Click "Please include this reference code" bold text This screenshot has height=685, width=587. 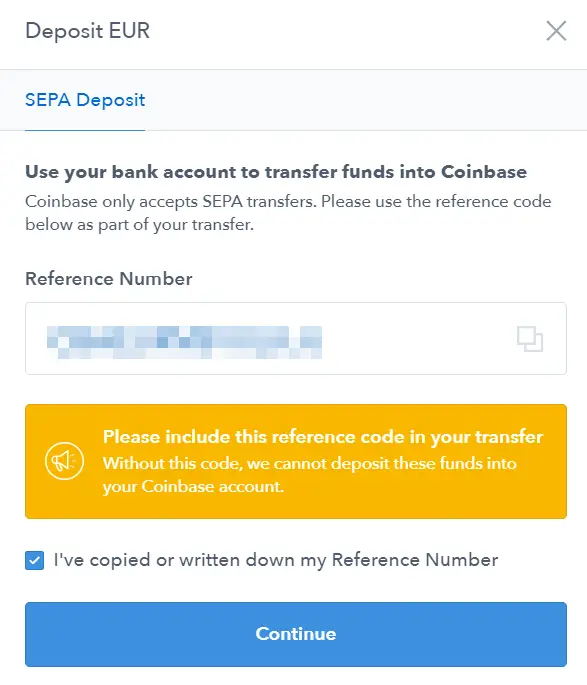point(323,436)
